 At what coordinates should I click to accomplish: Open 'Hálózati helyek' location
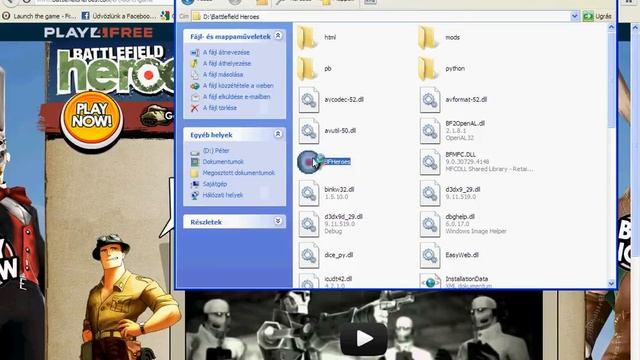coord(223,195)
